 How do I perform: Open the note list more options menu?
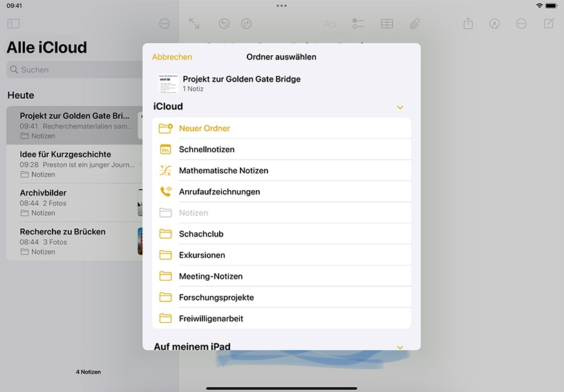164,24
